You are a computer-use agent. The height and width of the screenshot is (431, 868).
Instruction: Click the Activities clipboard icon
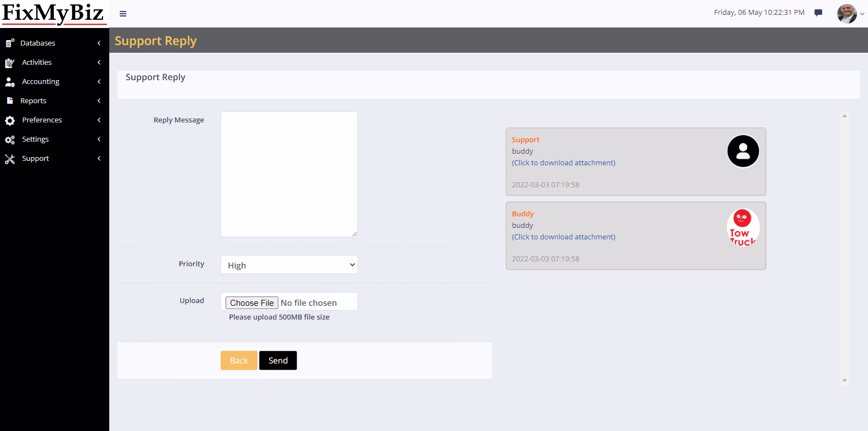10,63
